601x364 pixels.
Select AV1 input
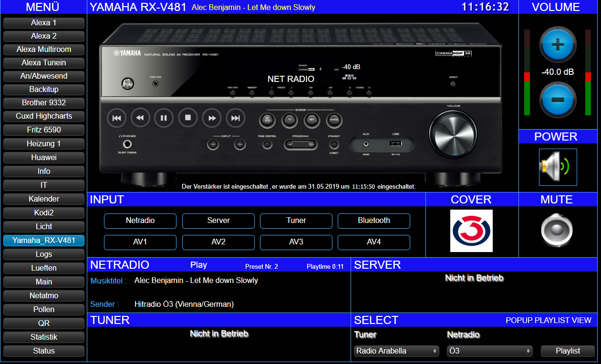coord(140,242)
